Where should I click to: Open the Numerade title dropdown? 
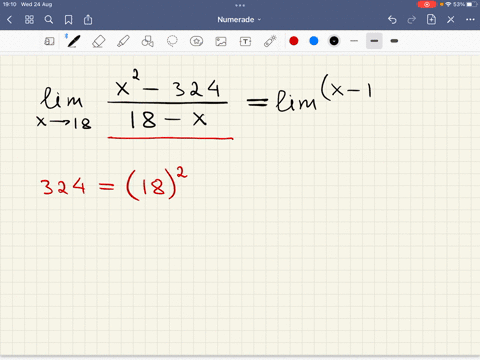[x=239, y=20]
